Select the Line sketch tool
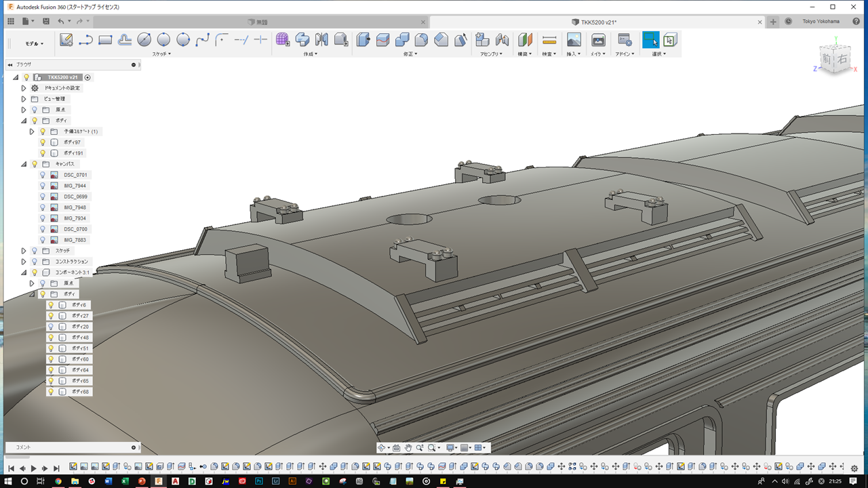The image size is (868, 488). tap(85, 40)
